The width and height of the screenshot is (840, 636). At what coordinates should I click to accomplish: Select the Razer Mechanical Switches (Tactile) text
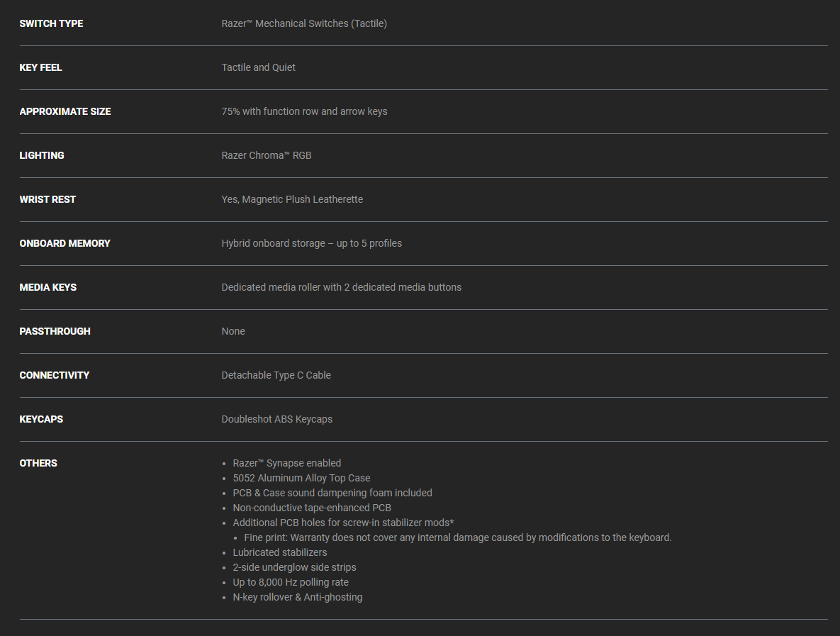coord(304,23)
